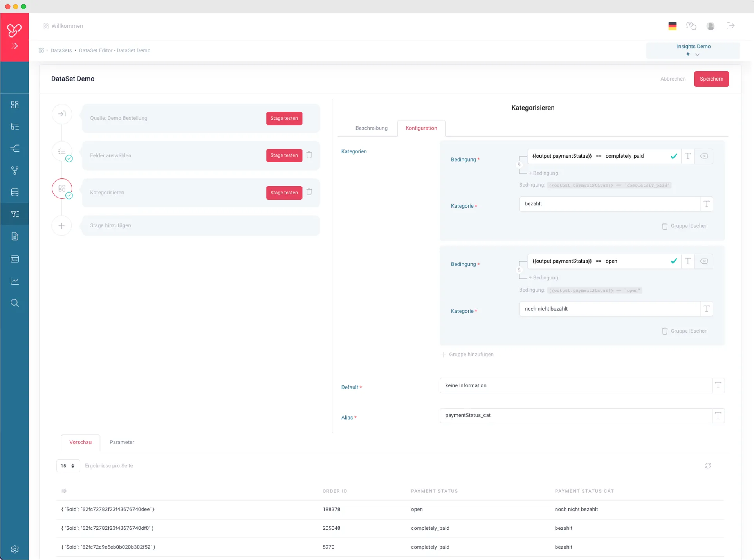Click Abbrechen to cancel editing
The image size is (754, 560).
point(673,79)
